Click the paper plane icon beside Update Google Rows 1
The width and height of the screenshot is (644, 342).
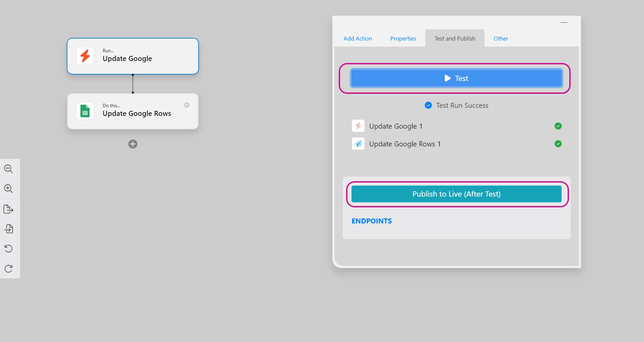click(358, 144)
